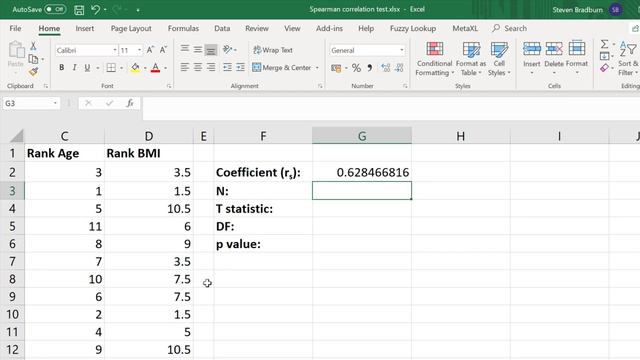640x360 pixels.
Task: Click the Decrease Decimal icon
Action: click(x=399, y=68)
